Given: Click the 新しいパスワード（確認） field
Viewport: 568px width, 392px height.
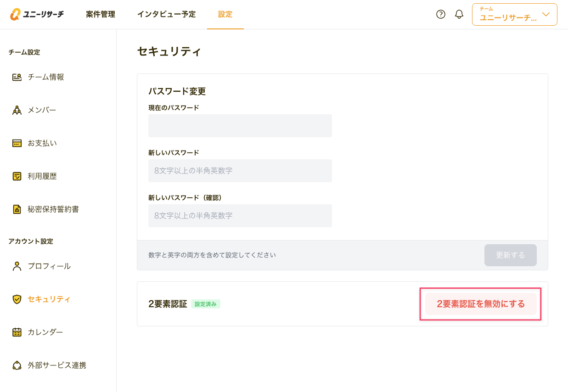Looking at the screenshot, I should click(240, 216).
